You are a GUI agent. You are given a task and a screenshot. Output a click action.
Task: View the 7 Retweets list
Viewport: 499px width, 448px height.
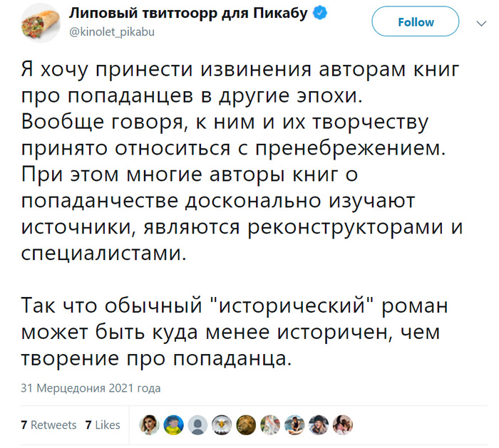(48, 425)
